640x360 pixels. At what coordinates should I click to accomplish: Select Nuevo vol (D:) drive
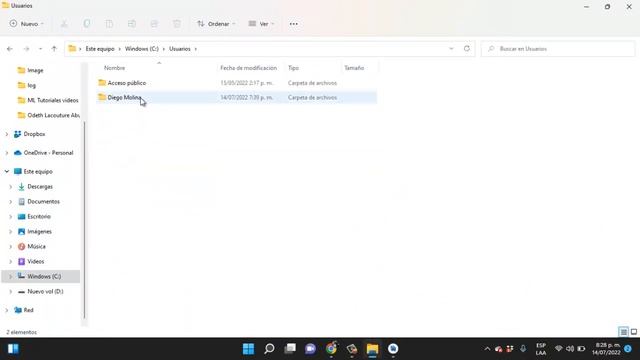click(x=45, y=291)
